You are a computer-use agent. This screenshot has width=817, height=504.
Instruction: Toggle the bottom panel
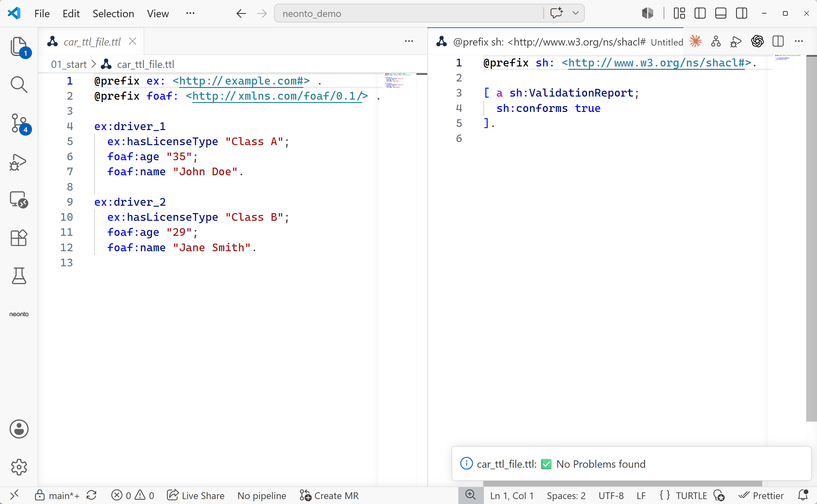click(721, 13)
